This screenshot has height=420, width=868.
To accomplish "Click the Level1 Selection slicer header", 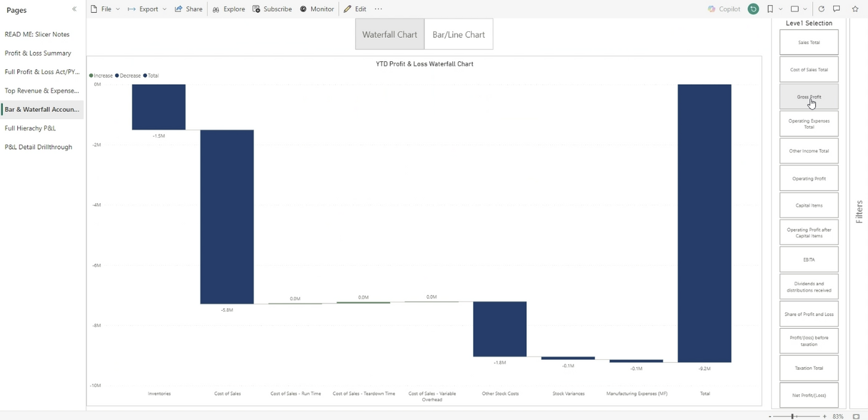I will click(x=809, y=23).
